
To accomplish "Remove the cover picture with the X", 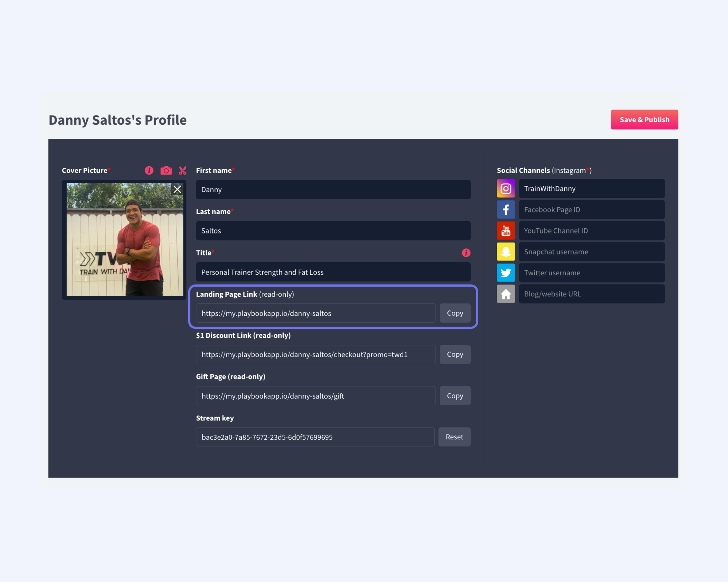I will (x=177, y=189).
